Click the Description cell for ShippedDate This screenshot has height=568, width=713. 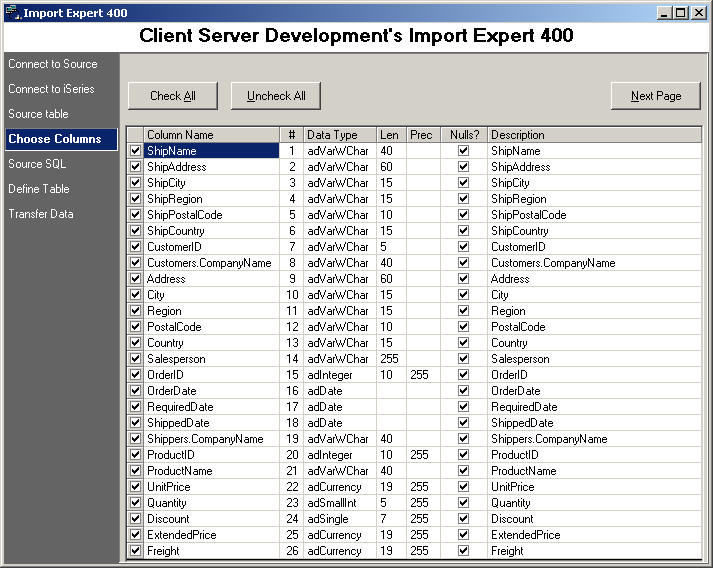click(594, 422)
